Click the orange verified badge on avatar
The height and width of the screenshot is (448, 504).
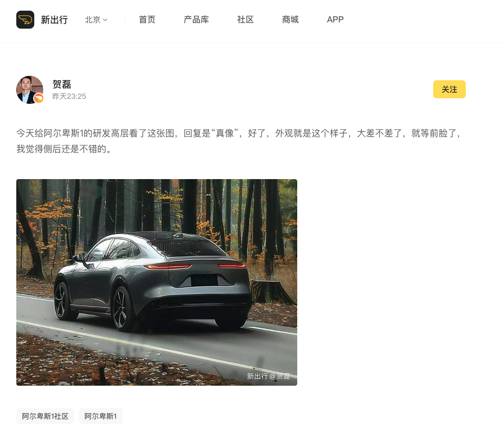coord(39,98)
